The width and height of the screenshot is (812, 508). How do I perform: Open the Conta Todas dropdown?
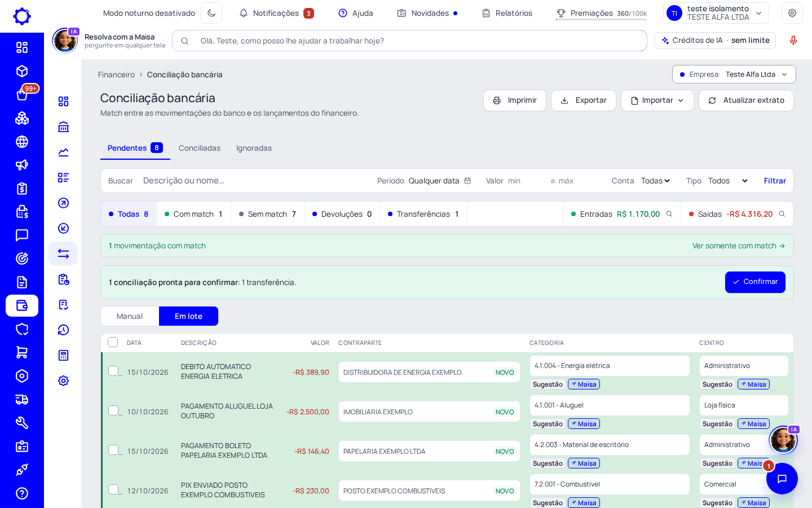pyautogui.click(x=655, y=181)
